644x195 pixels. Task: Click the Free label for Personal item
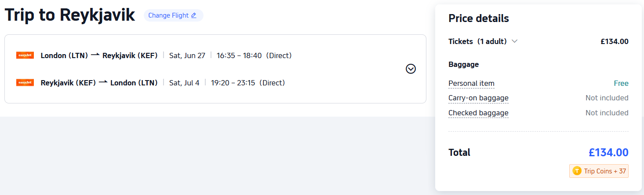pos(621,84)
